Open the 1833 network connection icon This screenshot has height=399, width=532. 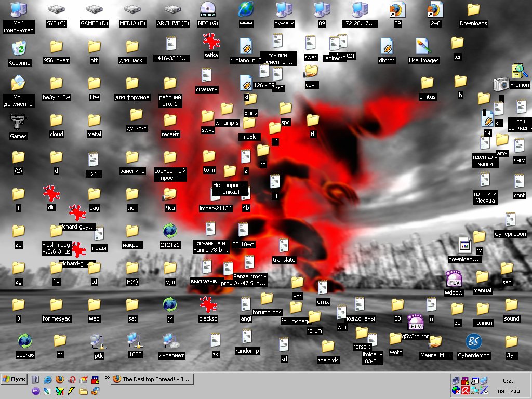tap(135, 345)
